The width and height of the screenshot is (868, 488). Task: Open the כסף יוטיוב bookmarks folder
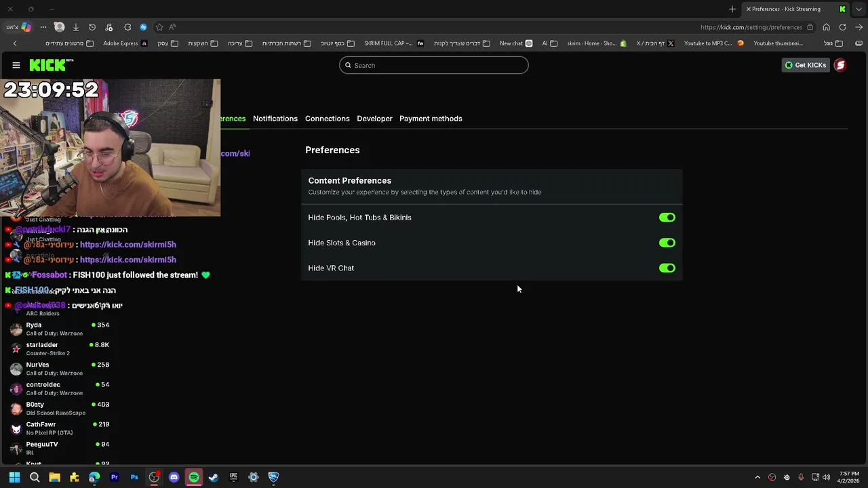point(338,43)
